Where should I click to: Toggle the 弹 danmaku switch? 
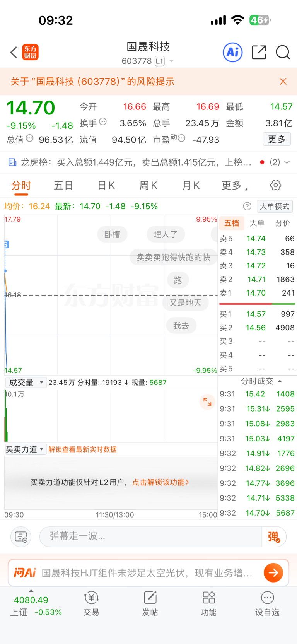tap(274, 536)
